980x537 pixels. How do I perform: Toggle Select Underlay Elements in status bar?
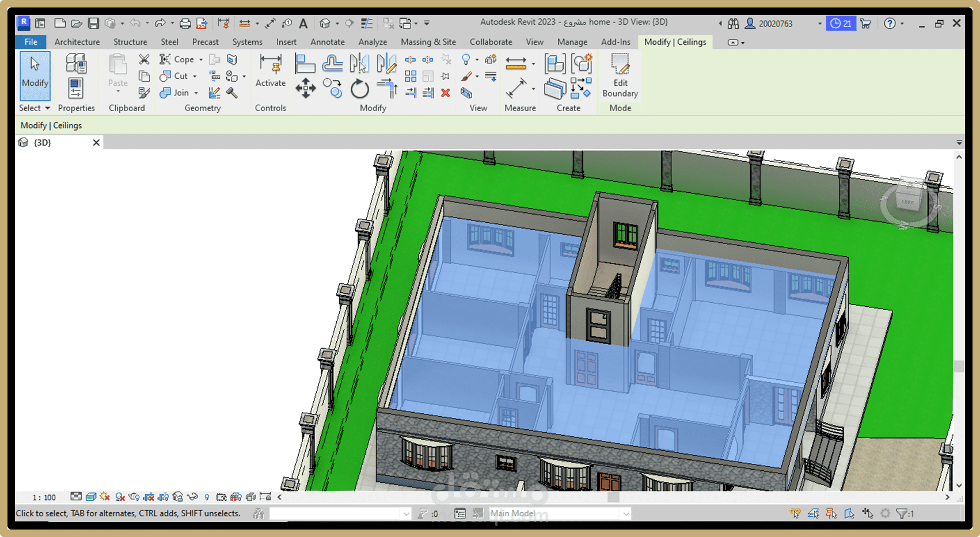pos(813,513)
